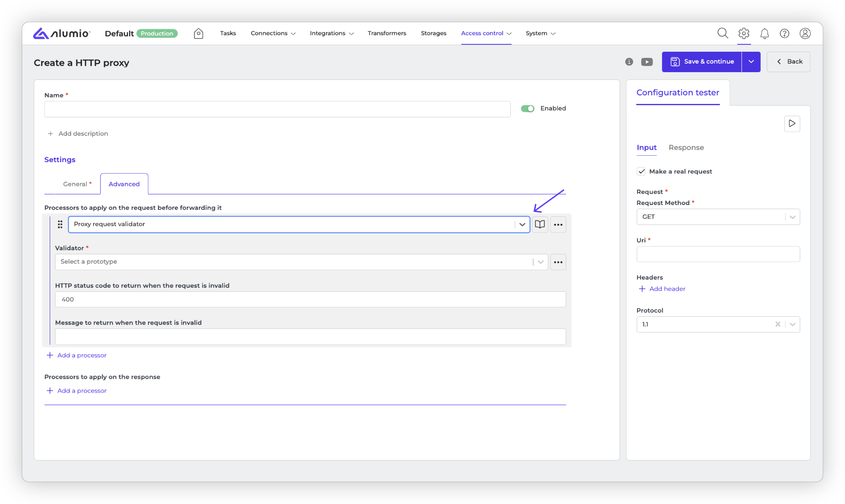Expand Save & continue options arrow
The image size is (845, 504).
coord(751,62)
